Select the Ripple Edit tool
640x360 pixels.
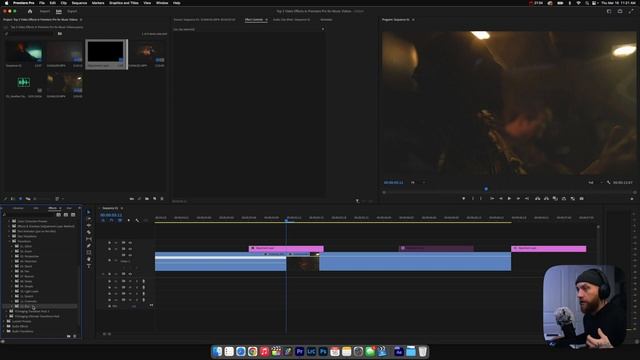click(89, 225)
